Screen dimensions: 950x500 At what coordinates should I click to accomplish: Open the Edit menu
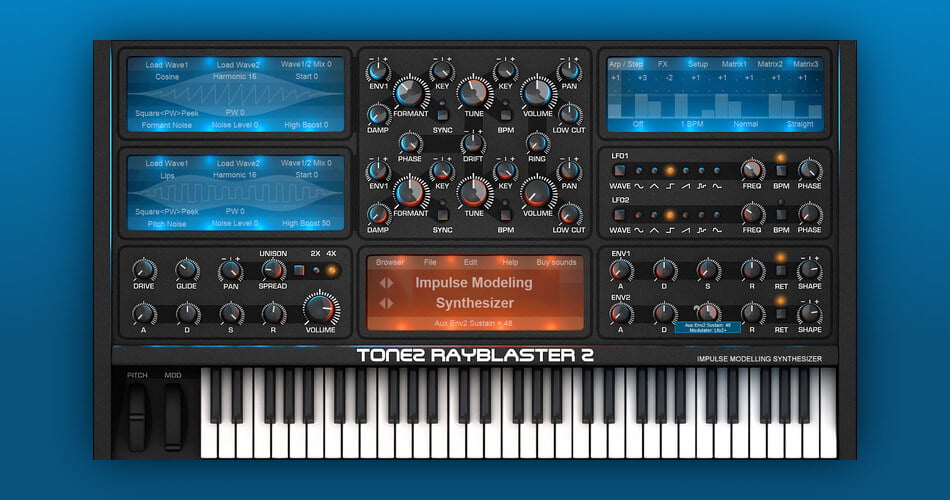tap(471, 262)
